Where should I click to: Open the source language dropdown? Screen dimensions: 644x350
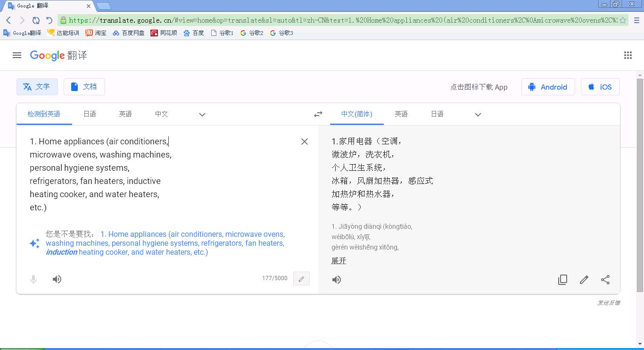pyautogui.click(x=202, y=114)
